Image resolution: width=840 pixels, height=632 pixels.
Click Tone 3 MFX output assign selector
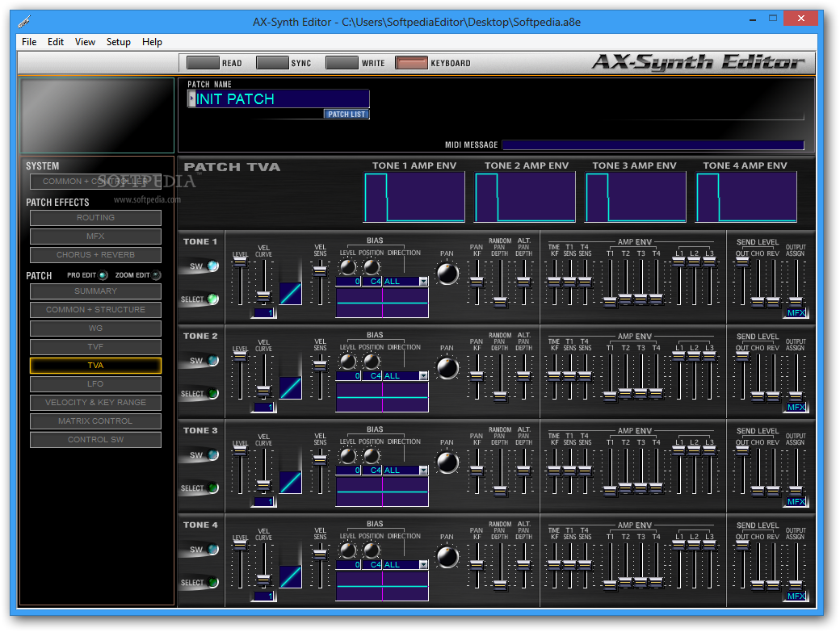pos(796,501)
